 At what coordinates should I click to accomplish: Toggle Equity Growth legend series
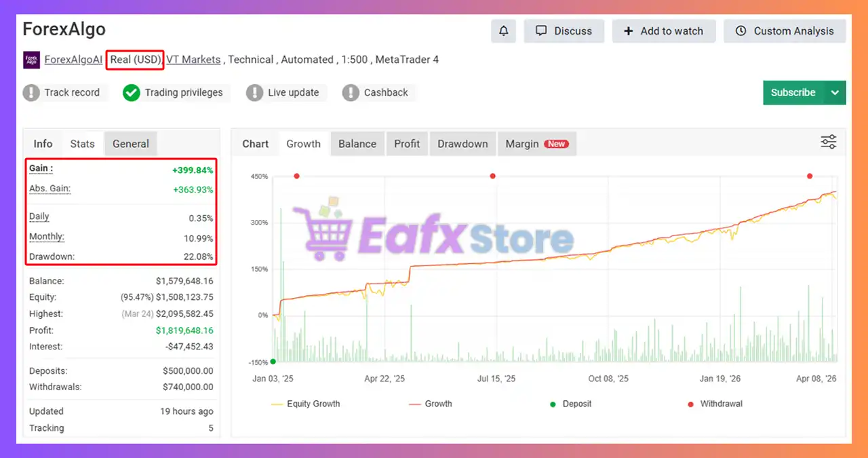coord(305,404)
